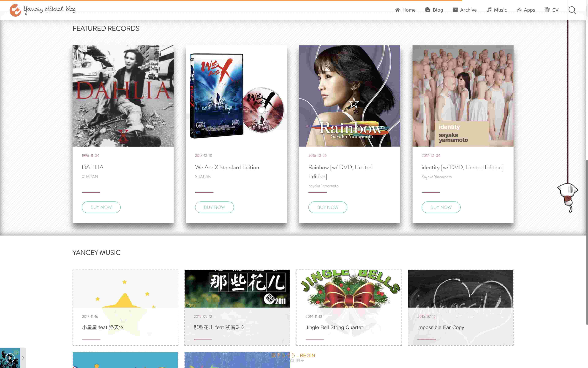Click the date 2016-10-26
This screenshot has width=588, height=368.
click(317, 155)
